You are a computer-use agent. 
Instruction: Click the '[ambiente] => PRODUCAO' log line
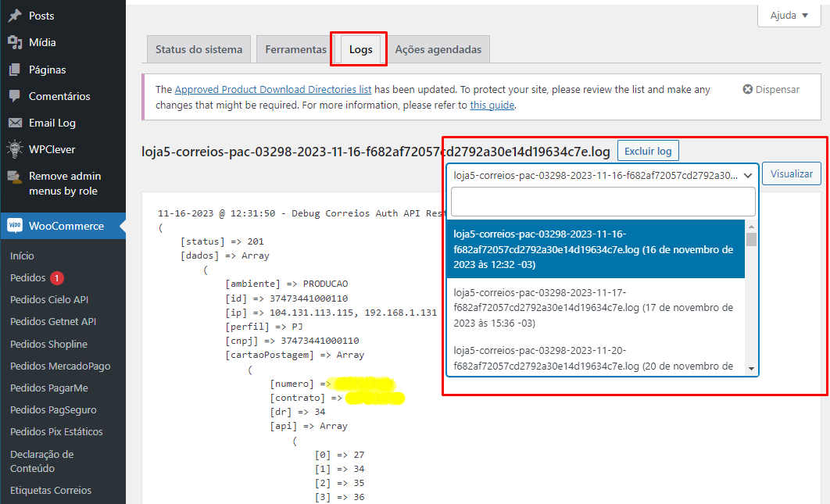pyautogui.click(x=286, y=284)
